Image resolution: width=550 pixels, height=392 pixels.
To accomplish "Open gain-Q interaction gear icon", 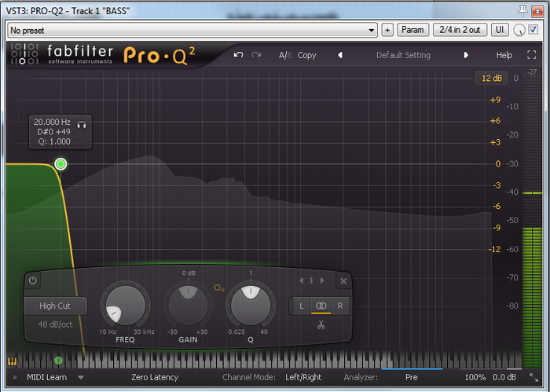I will [x=219, y=288].
